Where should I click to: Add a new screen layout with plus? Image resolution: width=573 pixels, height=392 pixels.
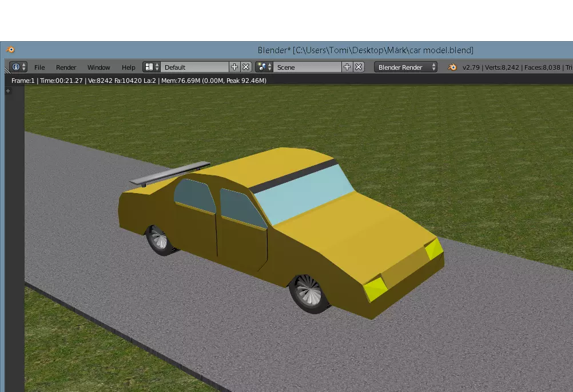pos(234,67)
